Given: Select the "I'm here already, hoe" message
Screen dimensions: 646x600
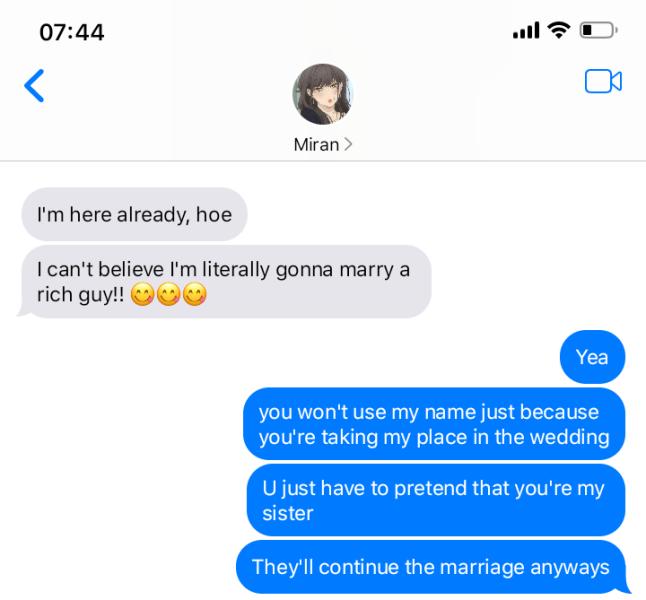Looking at the screenshot, I should [x=134, y=214].
